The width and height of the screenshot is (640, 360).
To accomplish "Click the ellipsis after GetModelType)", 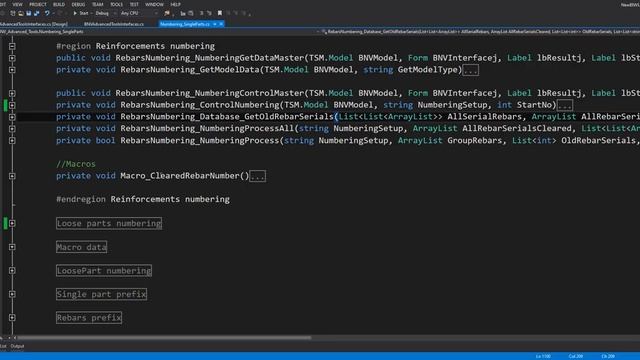I will point(471,70).
